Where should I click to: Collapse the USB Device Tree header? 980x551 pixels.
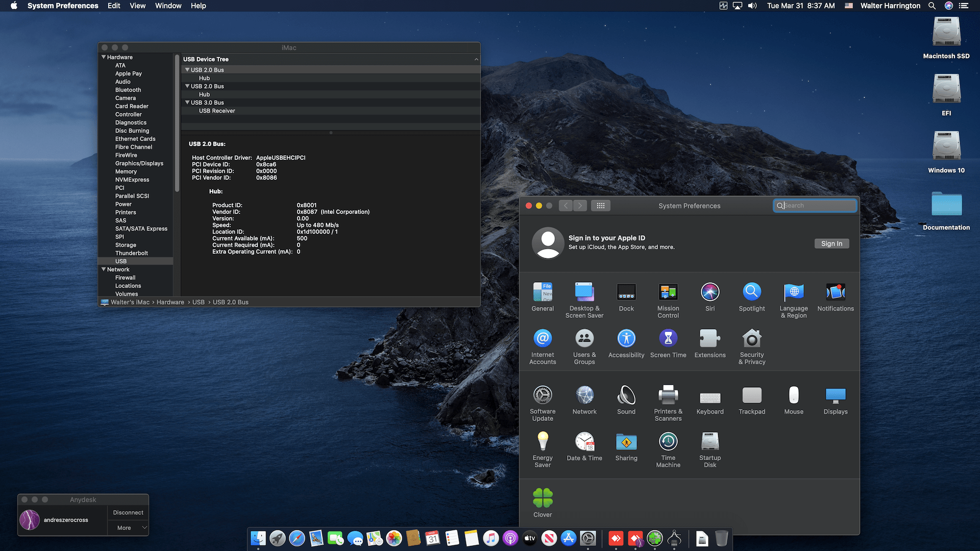476,59
